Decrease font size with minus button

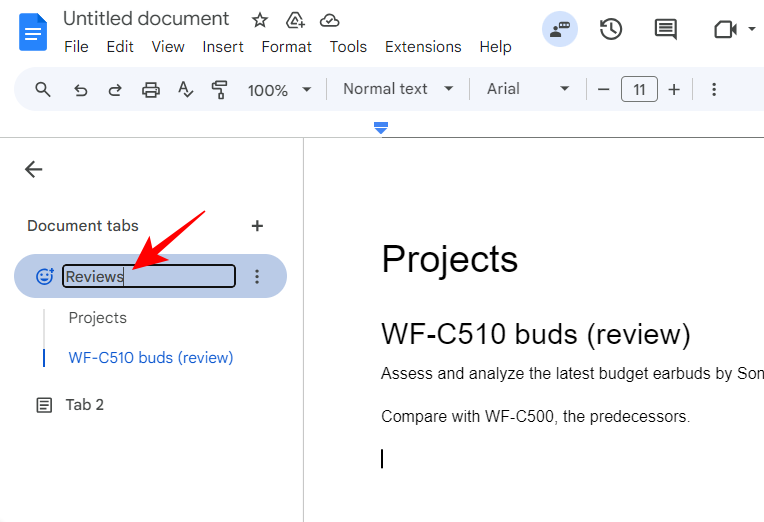[603, 90]
